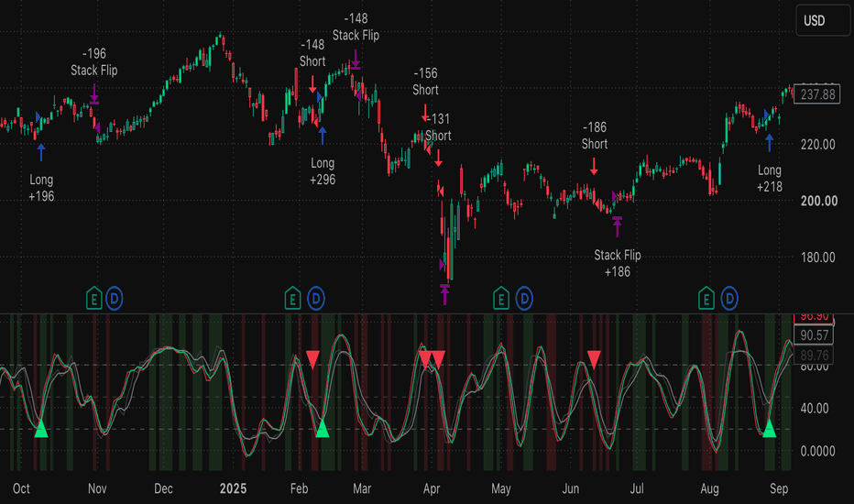Image resolution: width=854 pixels, height=504 pixels.
Task: Click the 237.88 current price label
Action: (x=817, y=94)
